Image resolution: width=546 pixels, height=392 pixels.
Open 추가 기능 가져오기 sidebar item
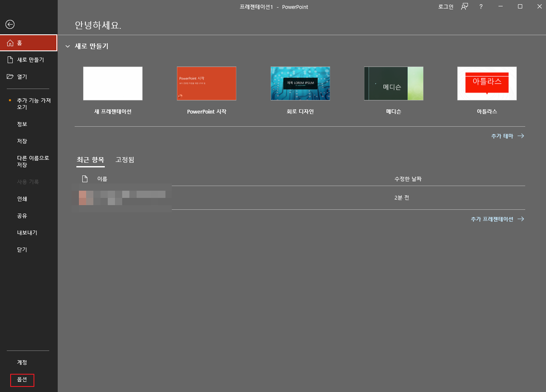28,104
